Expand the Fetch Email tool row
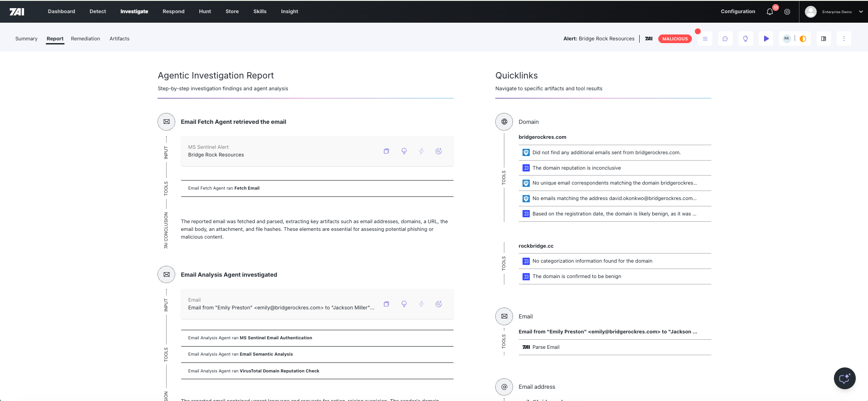 pyautogui.click(x=317, y=188)
